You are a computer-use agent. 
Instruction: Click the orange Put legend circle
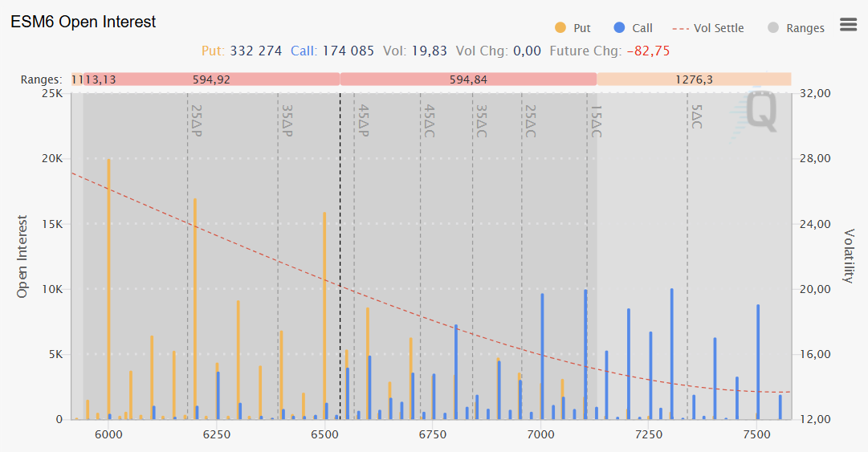tap(560, 28)
